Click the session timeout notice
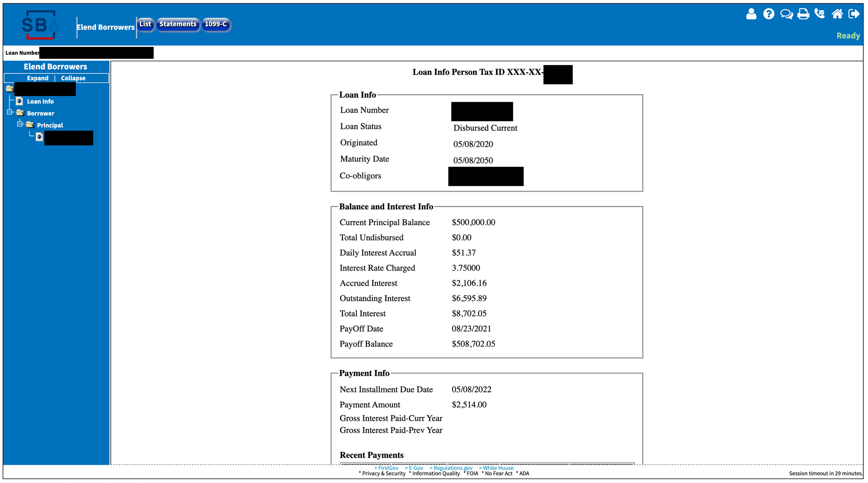 pos(825,473)
